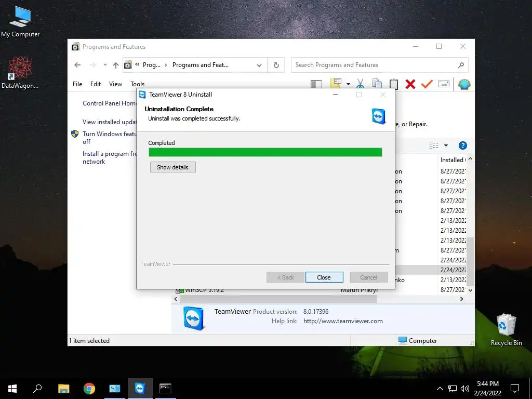This screenshot has height=399, width=532.
Task: Open the dropdown arrow beside folder options icon
Action: [348, 84]
